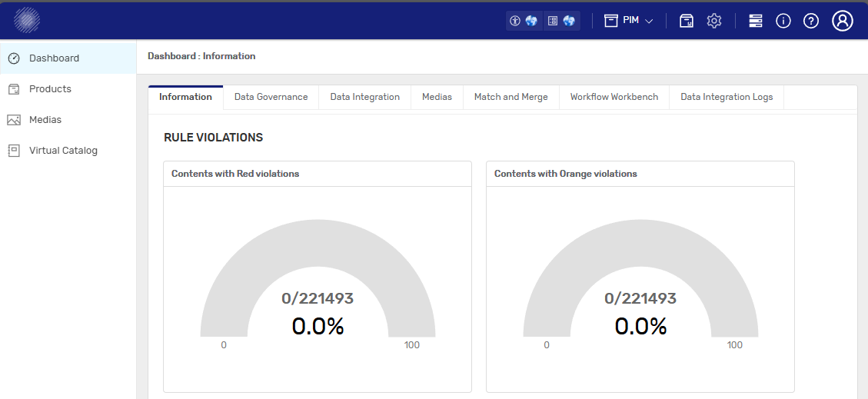Click the product box icon in the header
The height and width of the screenshot is (399, 868).
687,21
